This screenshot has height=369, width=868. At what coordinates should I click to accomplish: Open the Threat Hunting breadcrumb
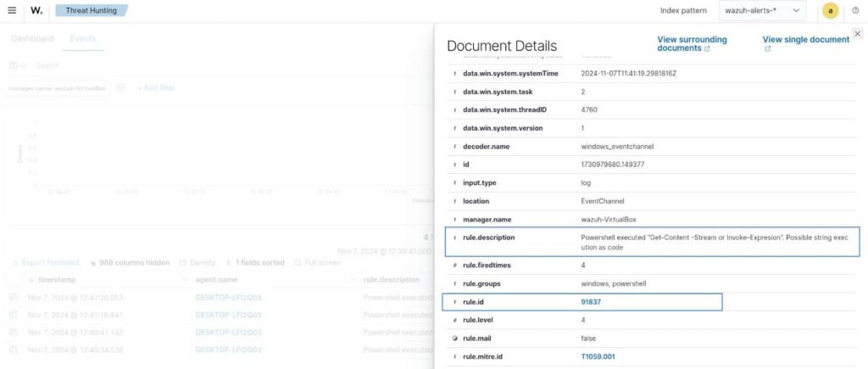pos(90,11)
